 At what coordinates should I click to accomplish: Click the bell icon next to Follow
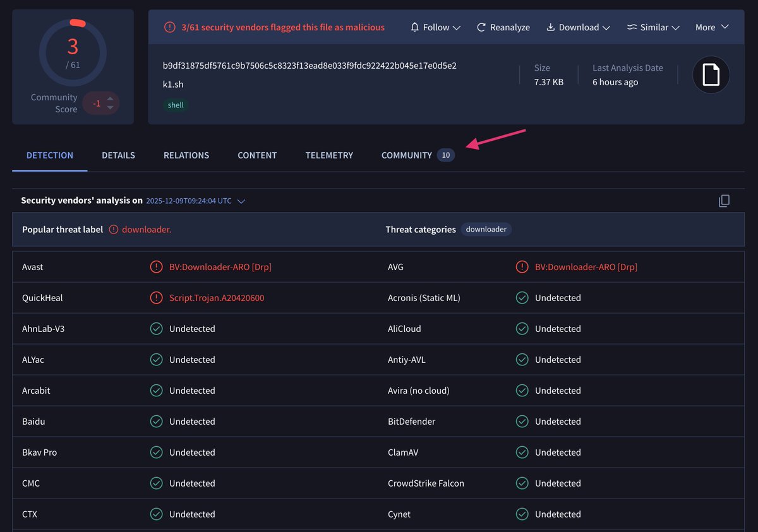(x=415, y=27)
